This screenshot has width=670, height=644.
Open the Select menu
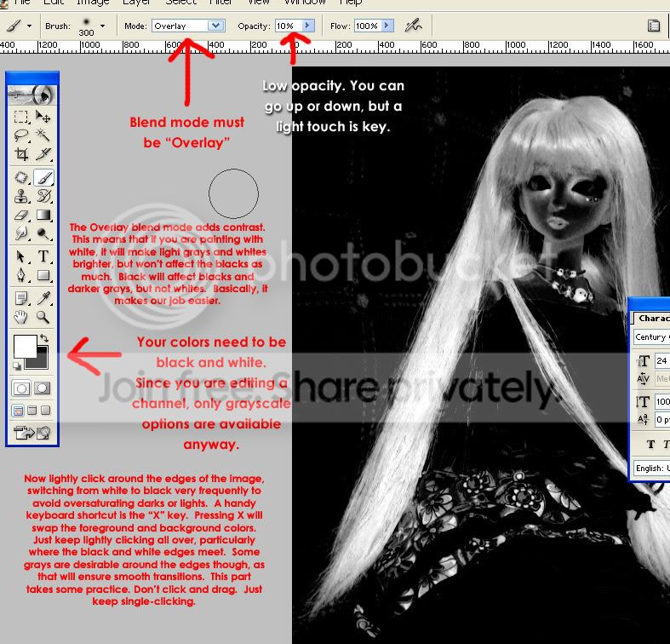click(180, 3)
